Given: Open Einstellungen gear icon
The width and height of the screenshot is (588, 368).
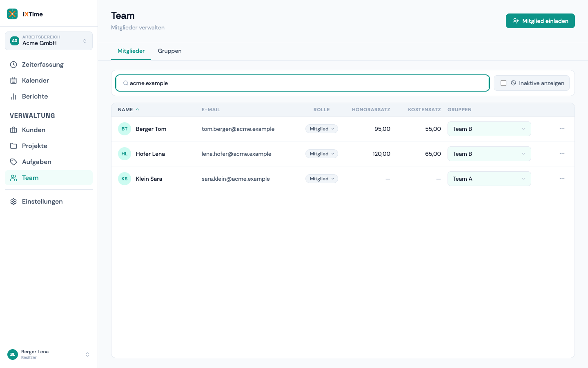Looking at the screenshot, I should click(x=13, y=202).
